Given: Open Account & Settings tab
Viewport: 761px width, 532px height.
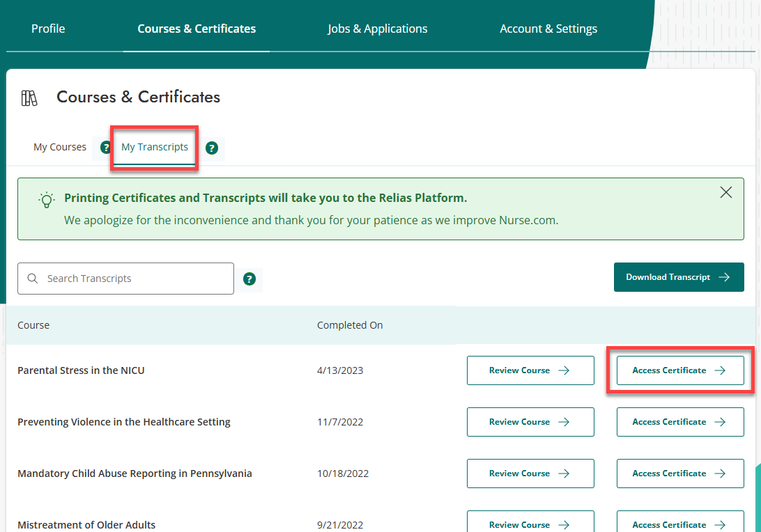Looking at the screenshot, I should [x=548, y=29].
